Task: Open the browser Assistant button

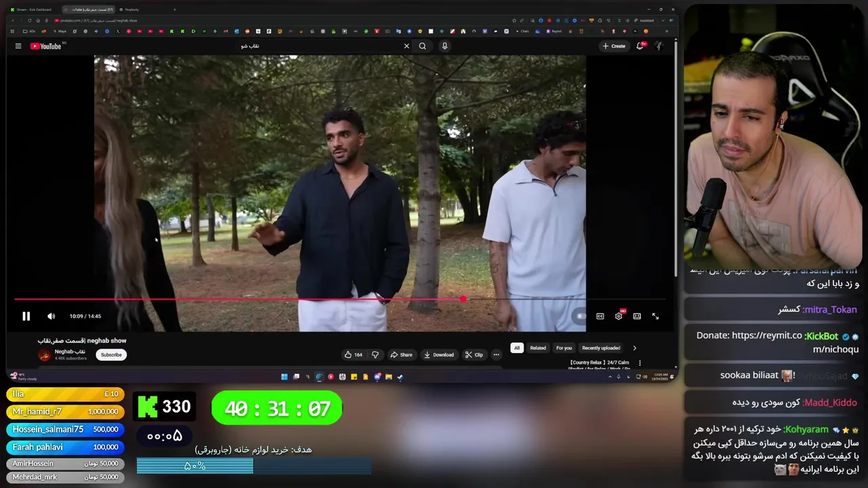Action: point(644,20)
